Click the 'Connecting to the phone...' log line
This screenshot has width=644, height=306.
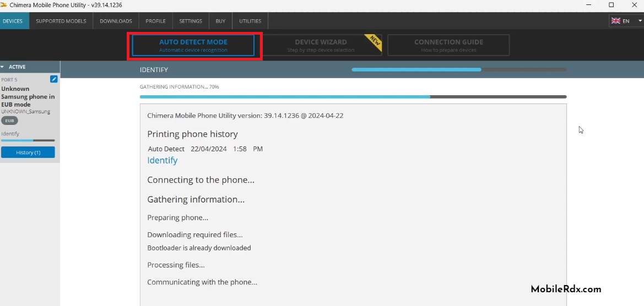point(201,180)
